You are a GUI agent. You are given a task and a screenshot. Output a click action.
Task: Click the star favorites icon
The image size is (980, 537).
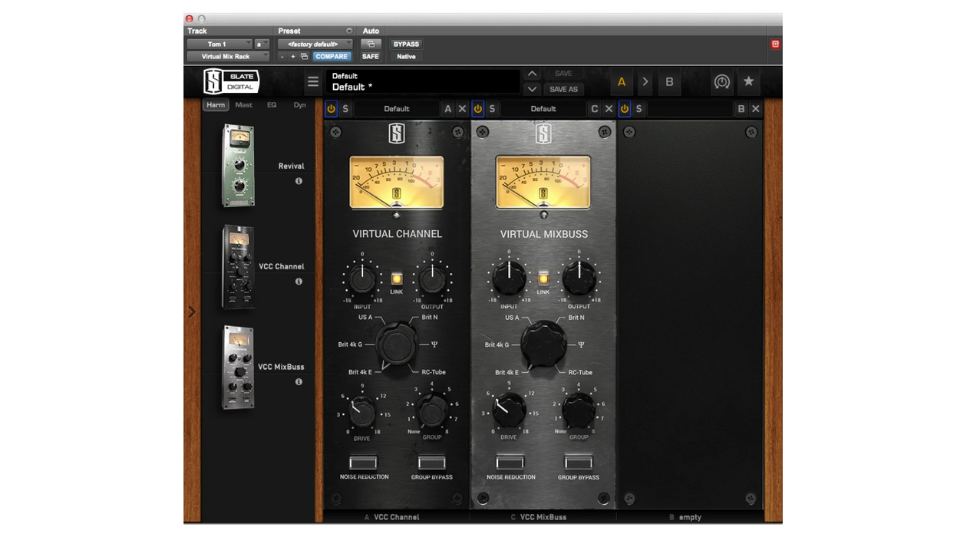tap(748, 82)
